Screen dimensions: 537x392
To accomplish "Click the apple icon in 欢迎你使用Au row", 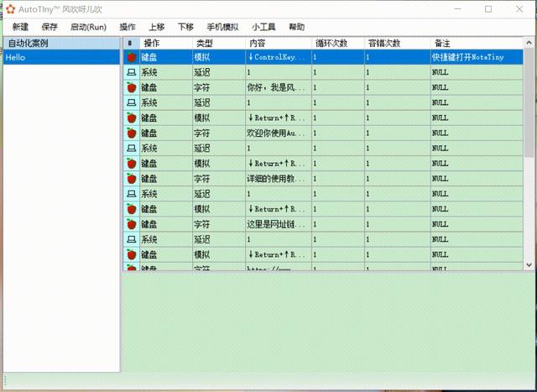I will [132, 133].
